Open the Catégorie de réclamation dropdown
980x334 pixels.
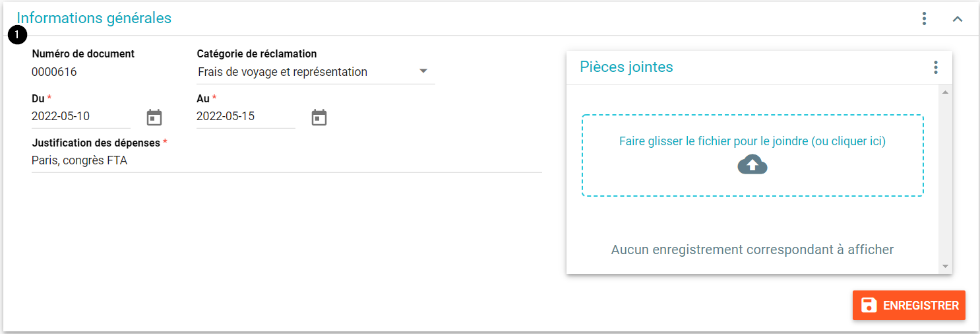pyautogui.click(x=316, y=72)
